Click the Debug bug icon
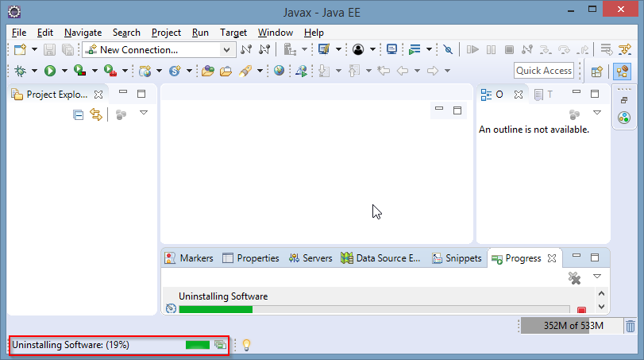The image size is (644, 360). point(19,71)
